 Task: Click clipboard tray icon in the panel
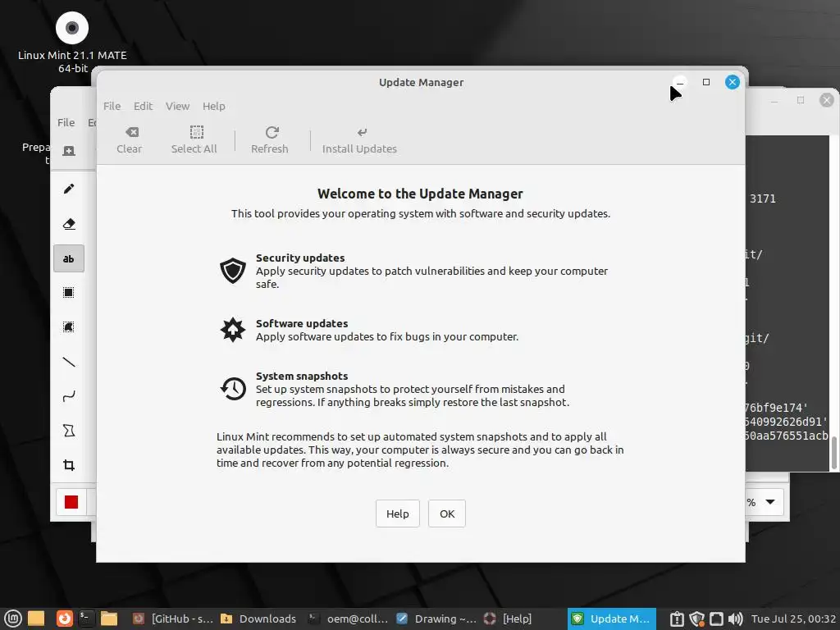[677, 619]
